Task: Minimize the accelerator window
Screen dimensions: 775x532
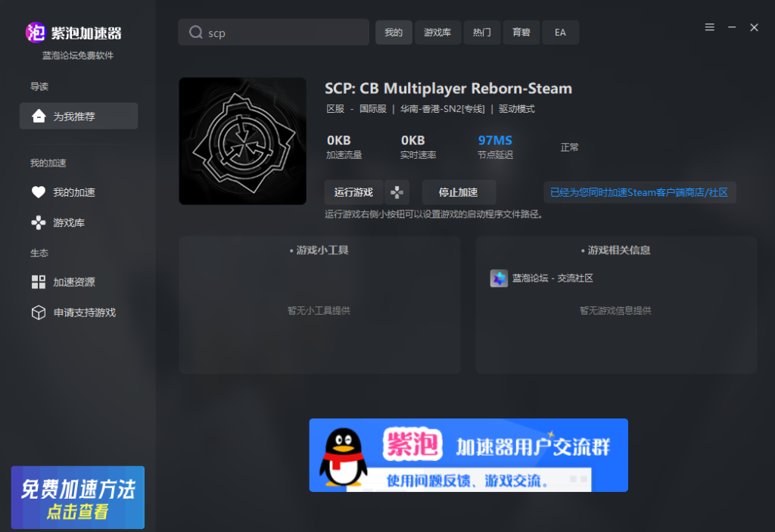Action: click(732, 27)
